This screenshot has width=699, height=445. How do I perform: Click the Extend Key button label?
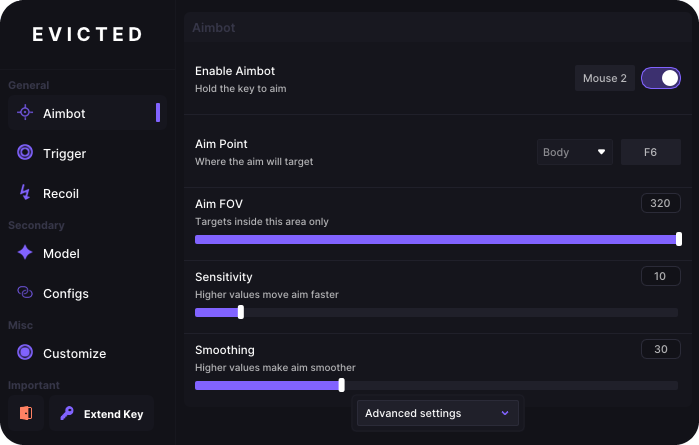(113, 414)
